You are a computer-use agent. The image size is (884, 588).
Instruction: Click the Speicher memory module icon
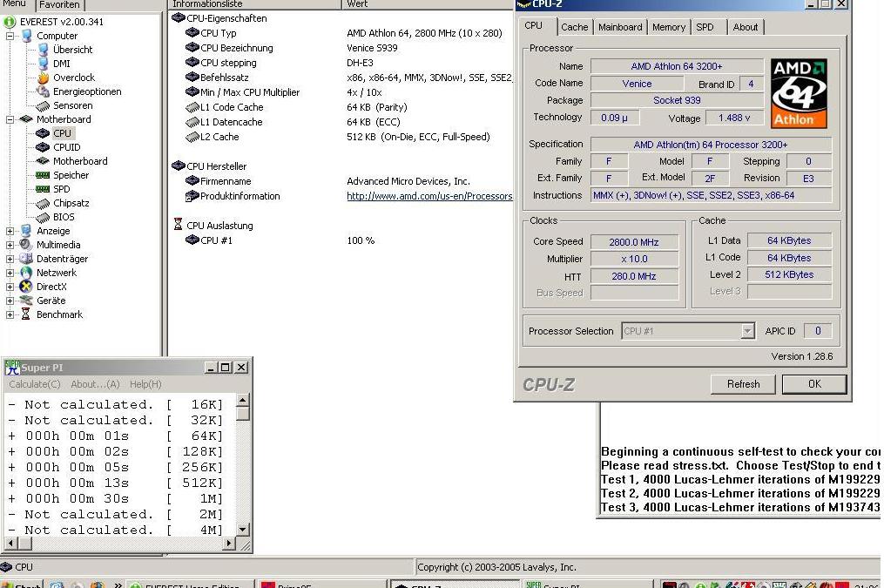pyautogui.click(x=43, y=175)
